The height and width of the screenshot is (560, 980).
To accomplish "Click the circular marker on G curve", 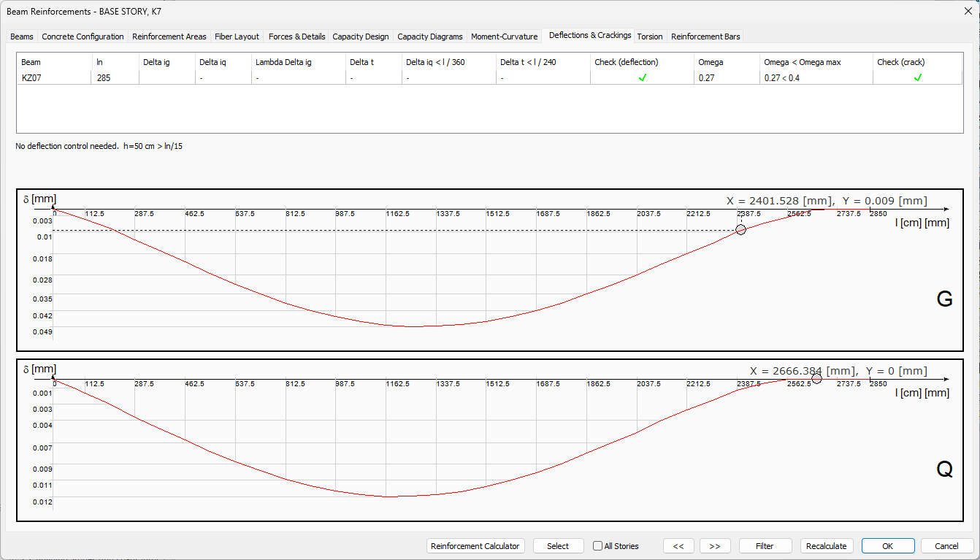I will [x=740, y=230].
